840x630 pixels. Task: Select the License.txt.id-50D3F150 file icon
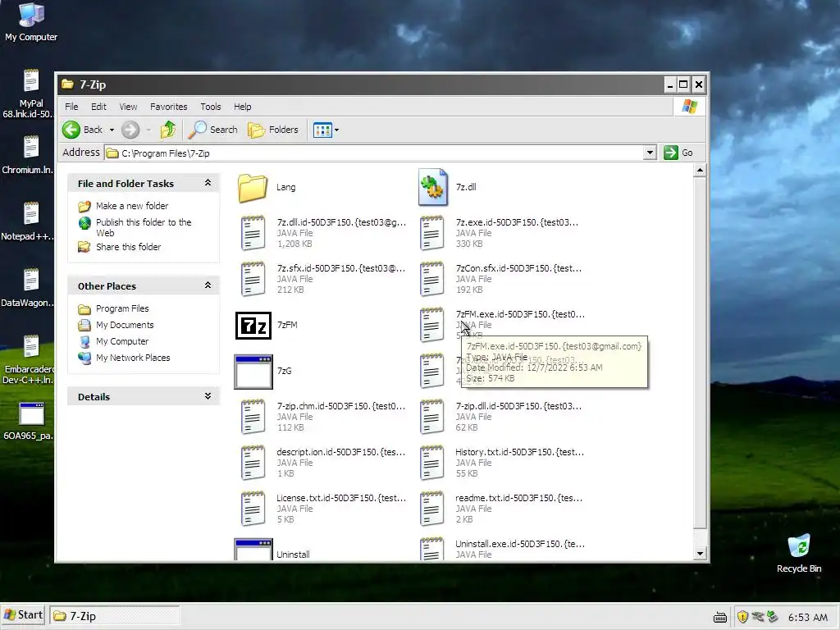click(253, 509)
